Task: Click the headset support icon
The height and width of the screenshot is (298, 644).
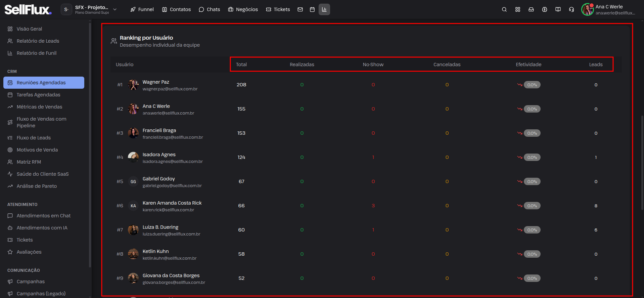Action: pyautogui.click(x=571, y=9)
